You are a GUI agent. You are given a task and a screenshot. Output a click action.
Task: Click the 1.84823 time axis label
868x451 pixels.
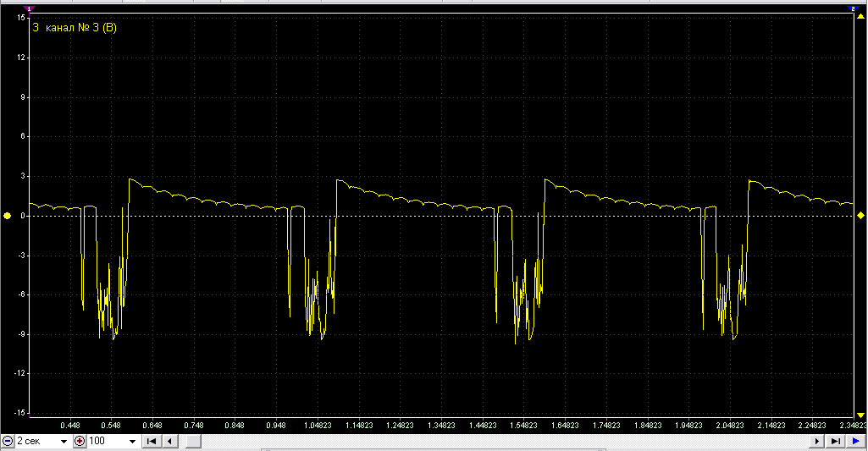point(648,426)
